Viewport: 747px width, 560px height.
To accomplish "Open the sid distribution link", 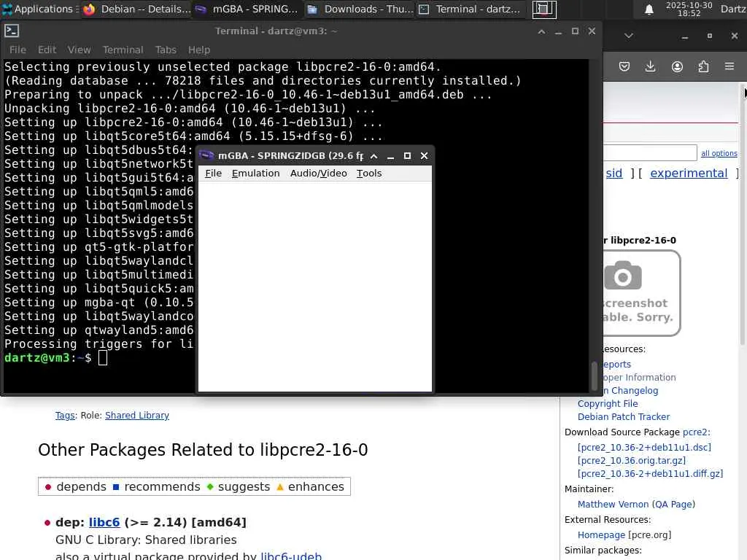I will click(x=614, y=174).
